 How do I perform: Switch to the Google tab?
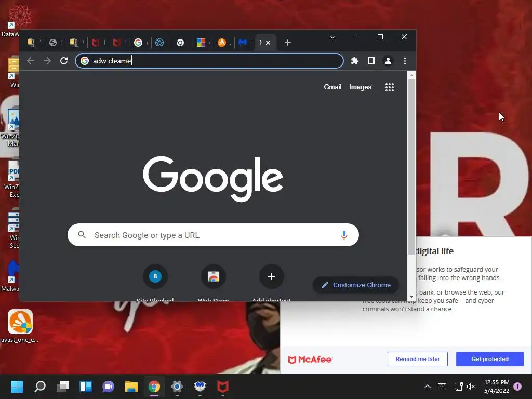coord(138,43)
